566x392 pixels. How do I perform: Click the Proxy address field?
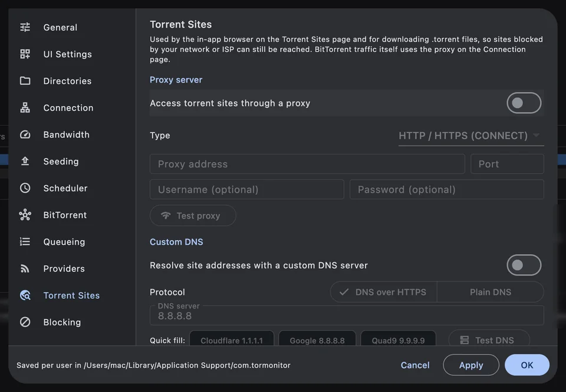tap(307, 164)
